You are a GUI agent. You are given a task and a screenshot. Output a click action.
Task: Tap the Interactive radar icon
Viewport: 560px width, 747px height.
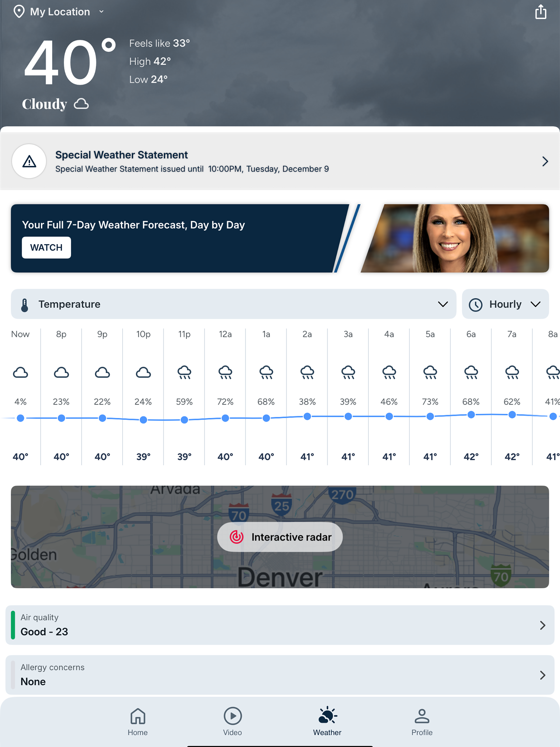(236, 537)
